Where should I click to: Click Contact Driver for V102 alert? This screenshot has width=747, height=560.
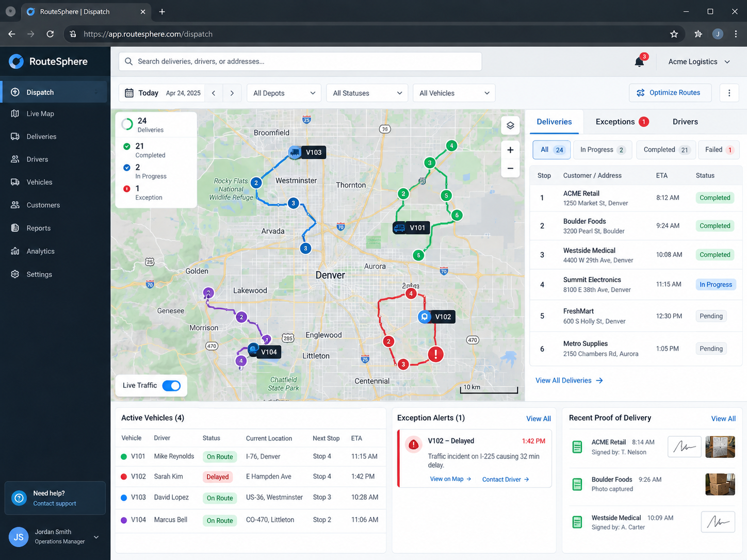(506, 480)
